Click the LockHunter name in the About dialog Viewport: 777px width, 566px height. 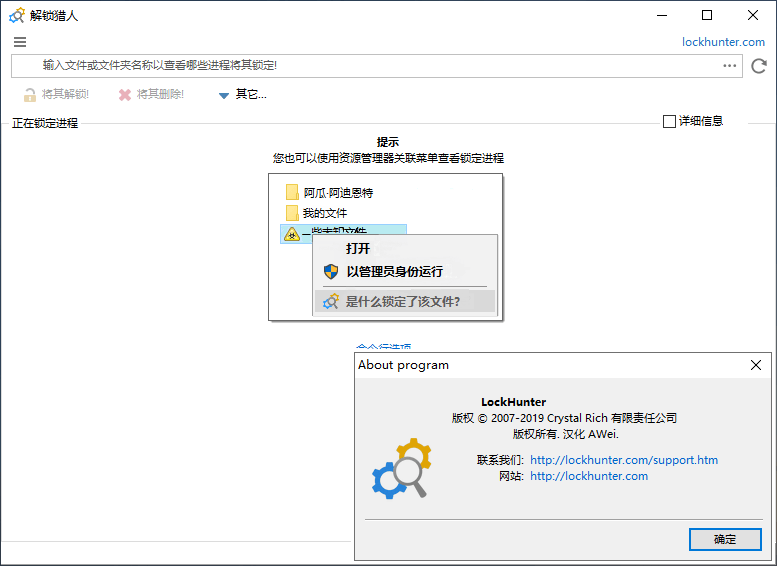coord(513,402)
